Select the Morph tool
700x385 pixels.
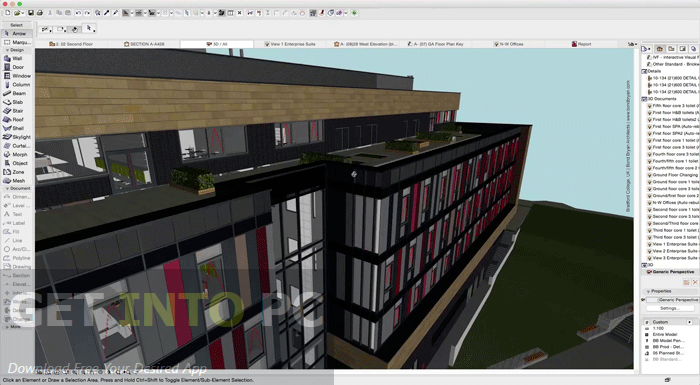coord(17,155)
